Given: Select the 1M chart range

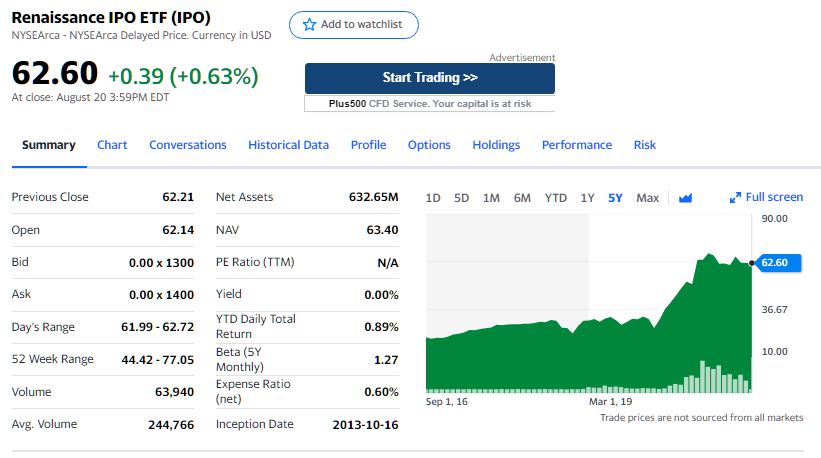Looking at the screenshot, I should (x=491, y=198).
